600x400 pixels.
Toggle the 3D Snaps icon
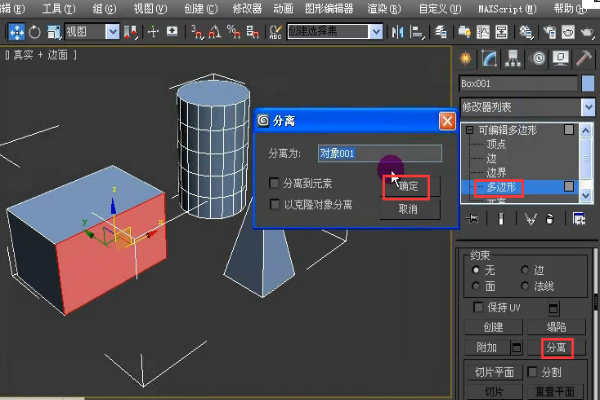point(197,32)
